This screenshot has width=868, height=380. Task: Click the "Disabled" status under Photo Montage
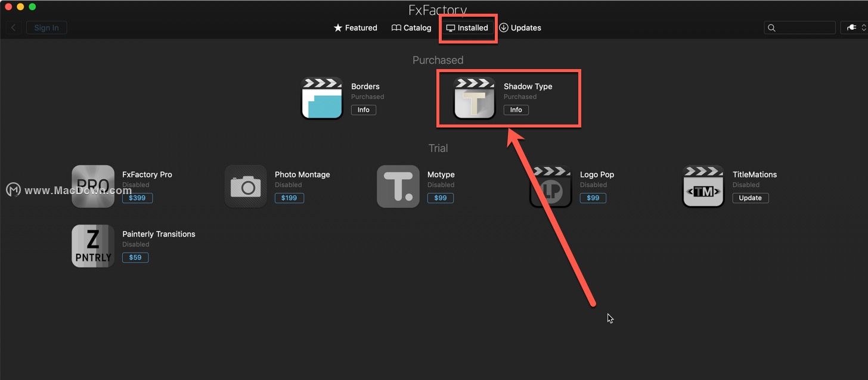tap(289, 185)
